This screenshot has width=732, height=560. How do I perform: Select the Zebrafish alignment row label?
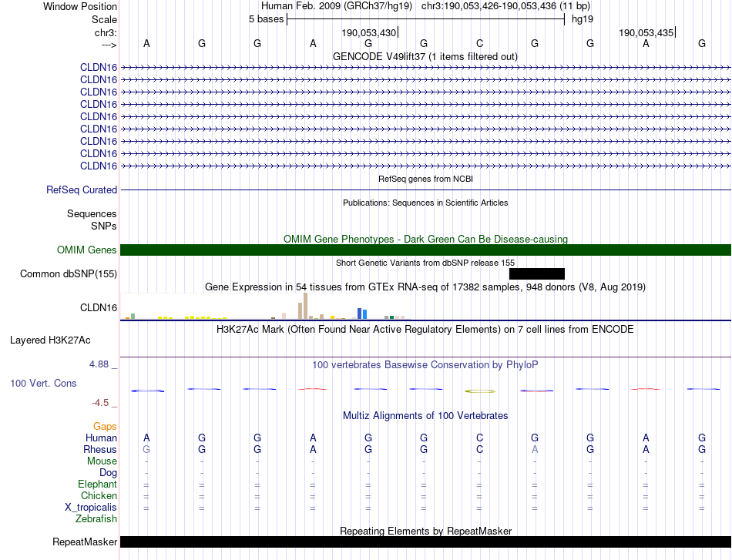[x=96, y=519]
